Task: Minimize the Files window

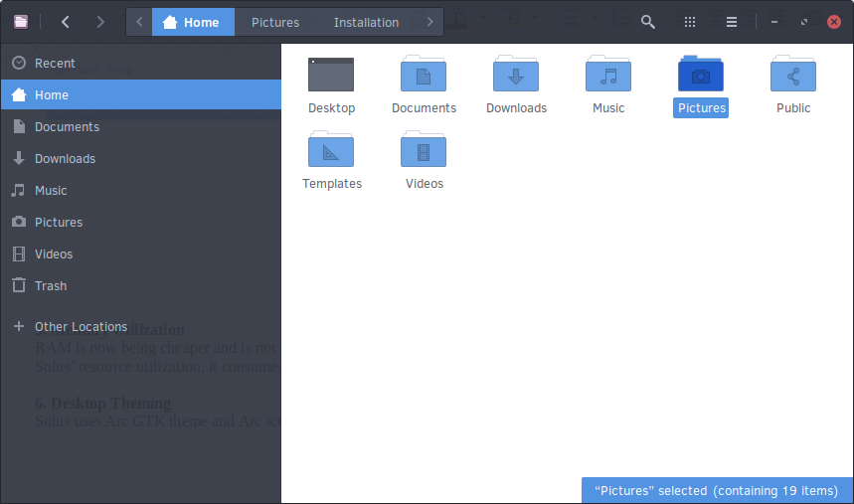Action: (773, 22)
